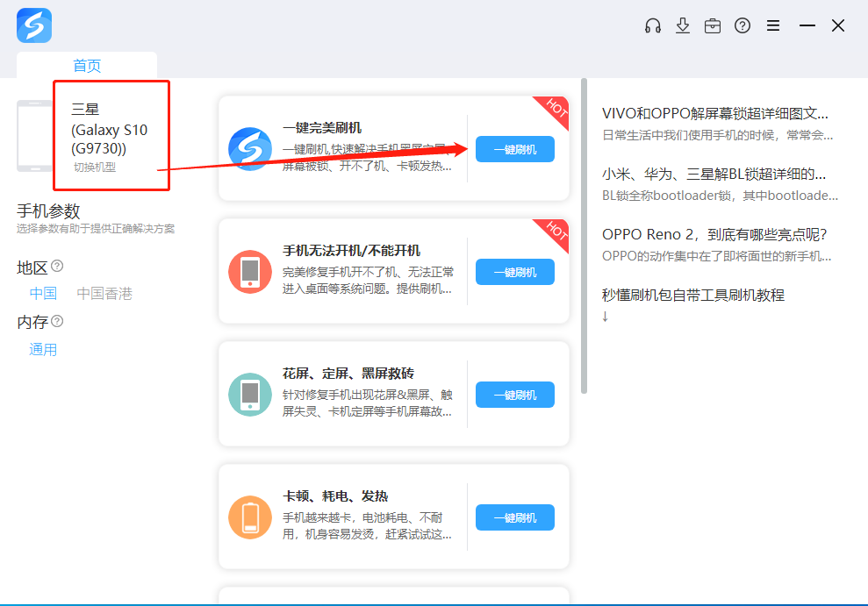
Task: Click the blue S app logo
Action: (x=34, y=25)
